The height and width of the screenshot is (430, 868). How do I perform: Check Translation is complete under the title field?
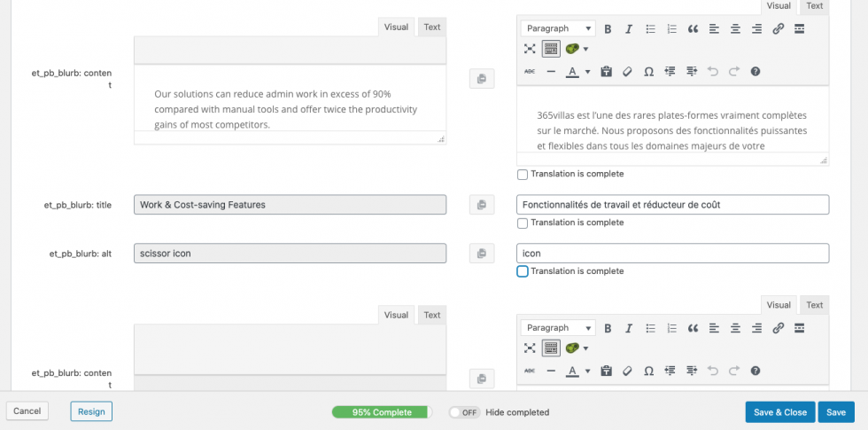523,223
